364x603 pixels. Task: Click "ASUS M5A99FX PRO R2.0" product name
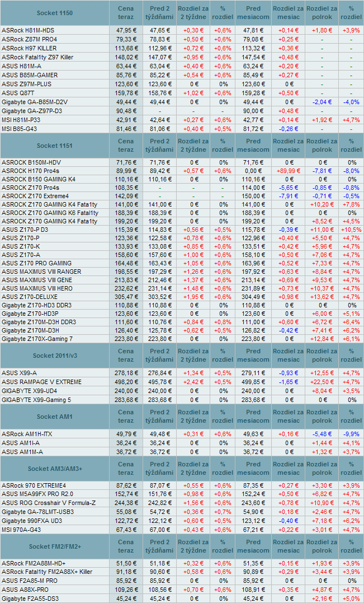point(37,494)
